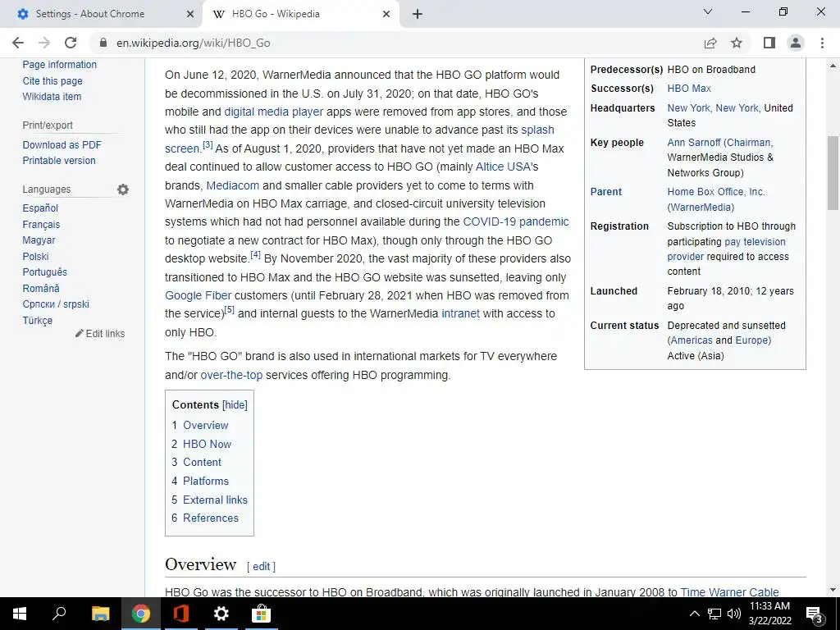This screenshot has height=630, width=840.
Task: Follow the digital media player link
Action: 274,112
